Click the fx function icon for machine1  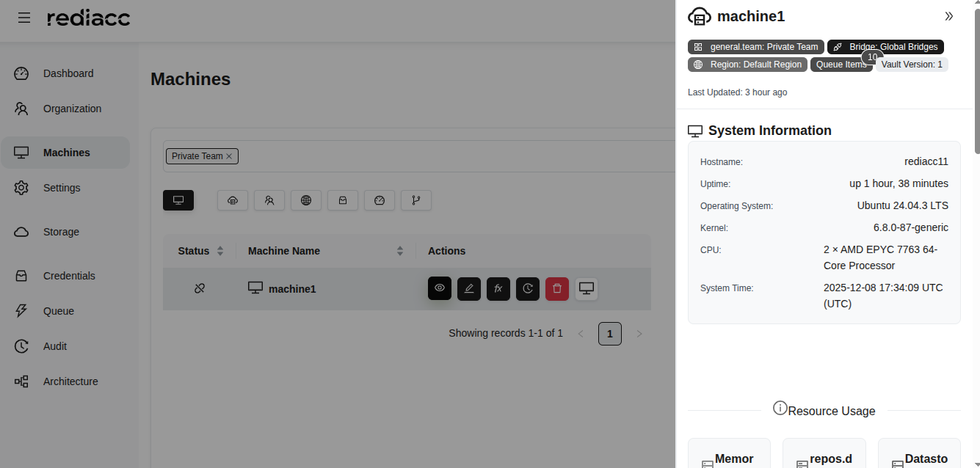coord(498,289)
